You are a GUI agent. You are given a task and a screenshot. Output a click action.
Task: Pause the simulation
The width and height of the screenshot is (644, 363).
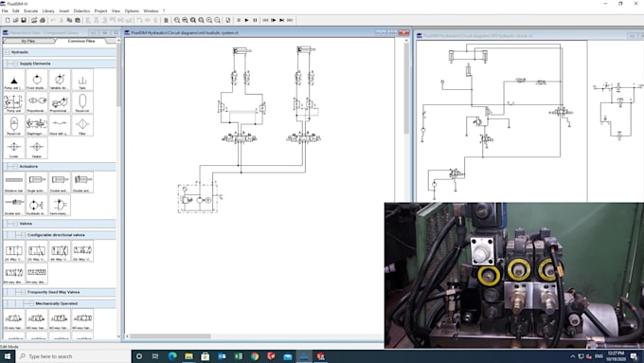255,20
